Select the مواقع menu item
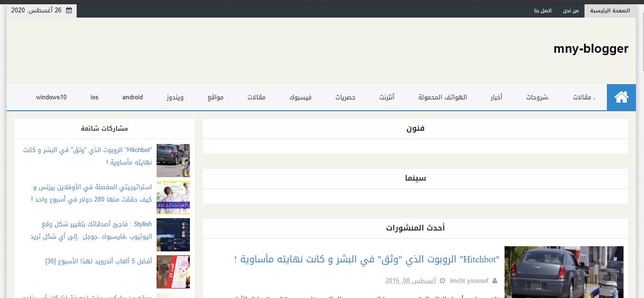Screen dimensions: 644x298 click(x=215, y=97)
